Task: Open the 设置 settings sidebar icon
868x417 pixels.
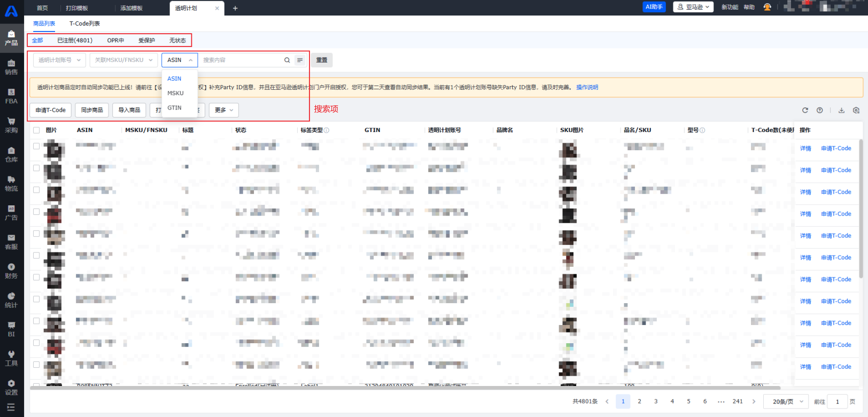Action: tap(11, 387)
